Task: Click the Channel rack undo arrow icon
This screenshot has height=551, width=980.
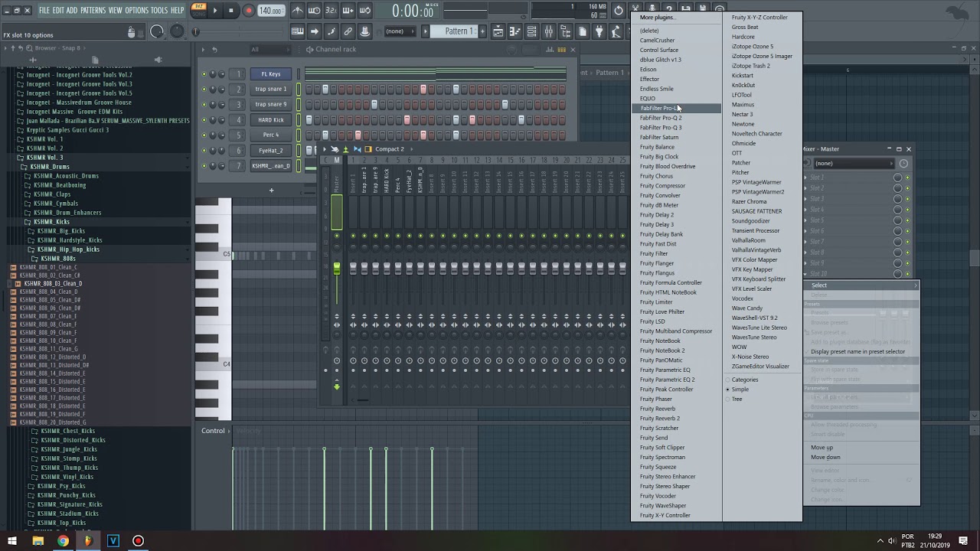Action: 214,50
